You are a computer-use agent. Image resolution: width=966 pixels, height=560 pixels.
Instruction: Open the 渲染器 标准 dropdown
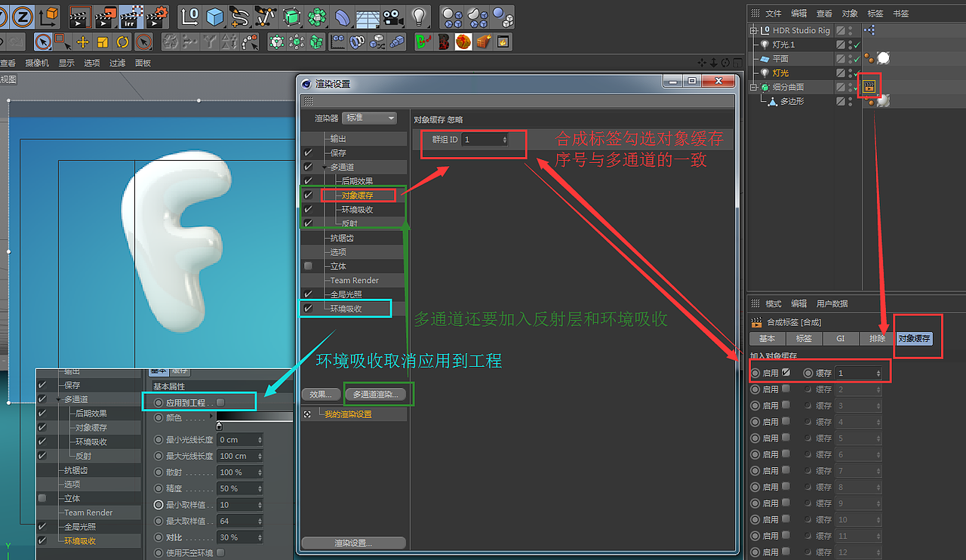(x=369, y=118)
